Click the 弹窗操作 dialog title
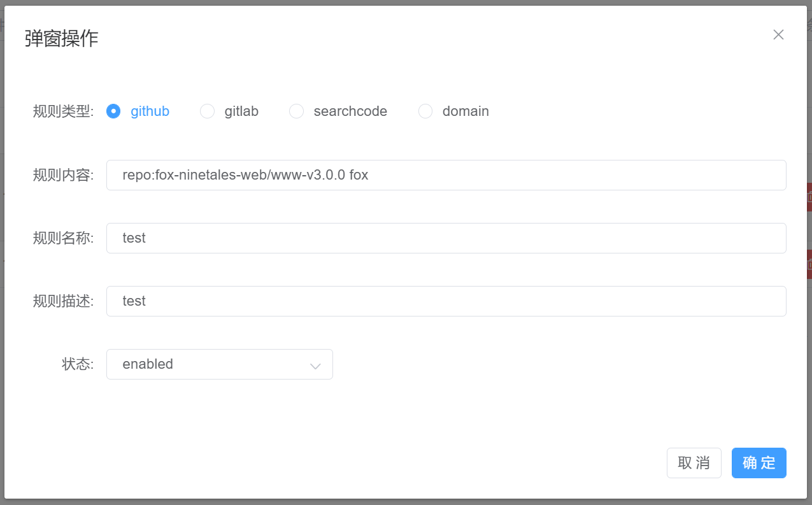Viewport: 812px width, 505px height. [62, 39]
